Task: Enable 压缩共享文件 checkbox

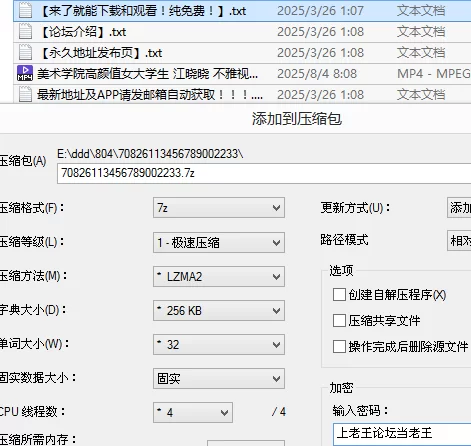Action: click(x=339, y=321)
